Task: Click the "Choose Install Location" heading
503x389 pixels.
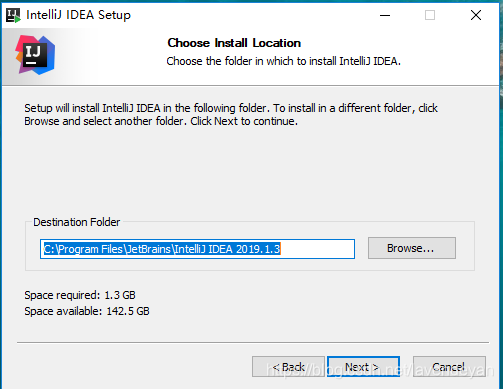Action: (234, 43)
